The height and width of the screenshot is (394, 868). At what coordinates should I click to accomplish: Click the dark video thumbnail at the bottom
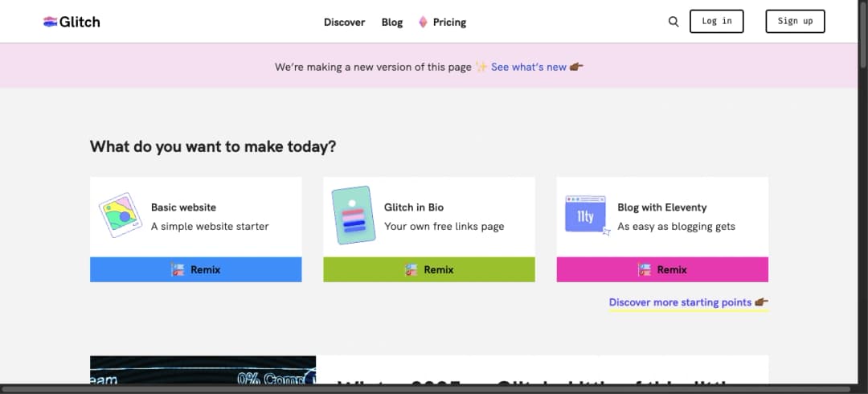click(203, 370)
